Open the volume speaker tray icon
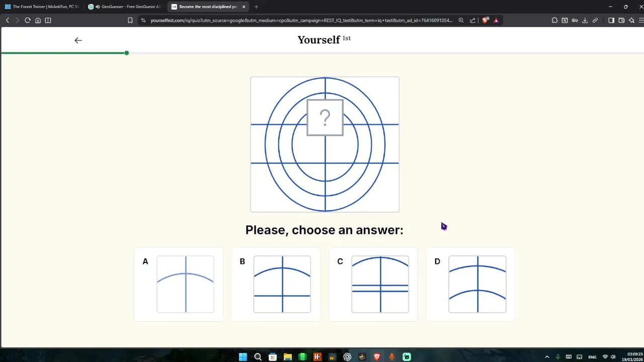The width and height of the screenshot is (644, 362). click(613, 357)
